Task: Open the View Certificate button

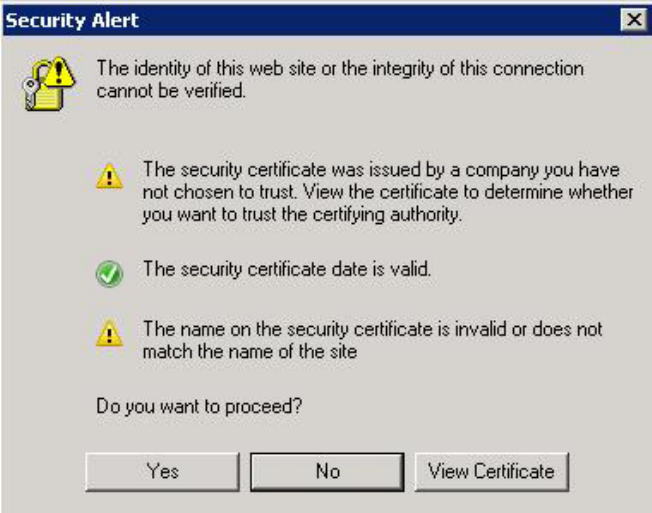Action: 490,471
